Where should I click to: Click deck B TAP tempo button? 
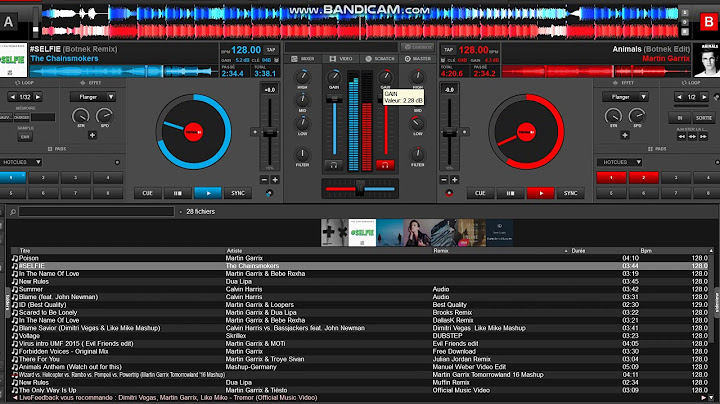[449, 50]
